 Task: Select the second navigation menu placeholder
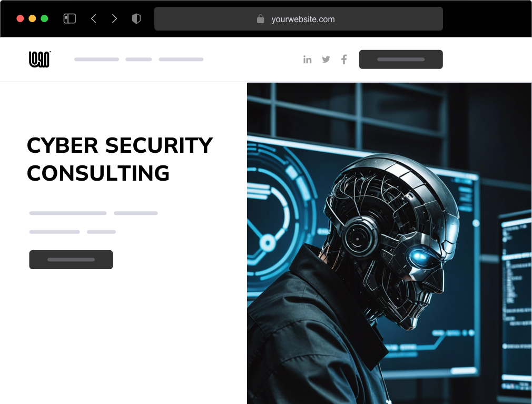[139, 60]
